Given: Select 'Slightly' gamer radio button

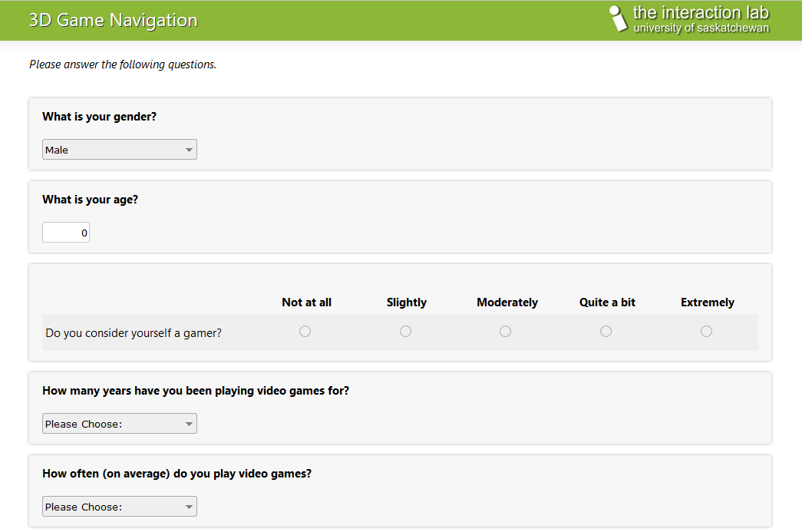Looking at the screenshot, I should tap(406, 332).
